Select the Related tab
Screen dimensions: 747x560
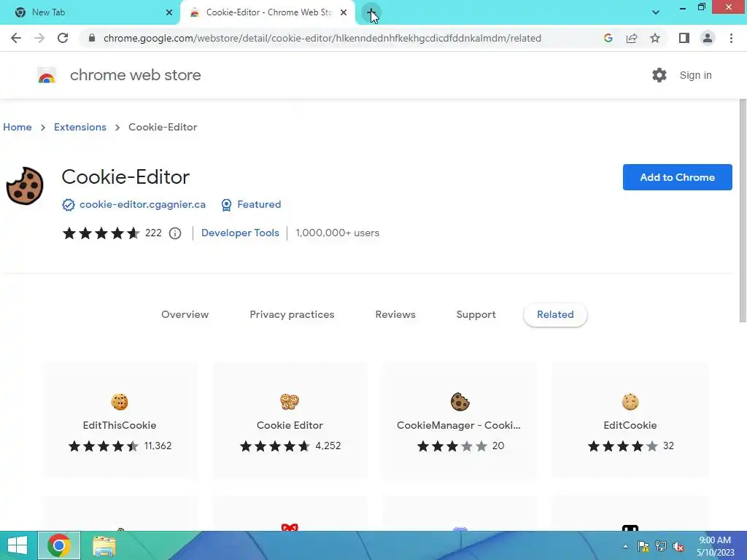coord(555,314)
